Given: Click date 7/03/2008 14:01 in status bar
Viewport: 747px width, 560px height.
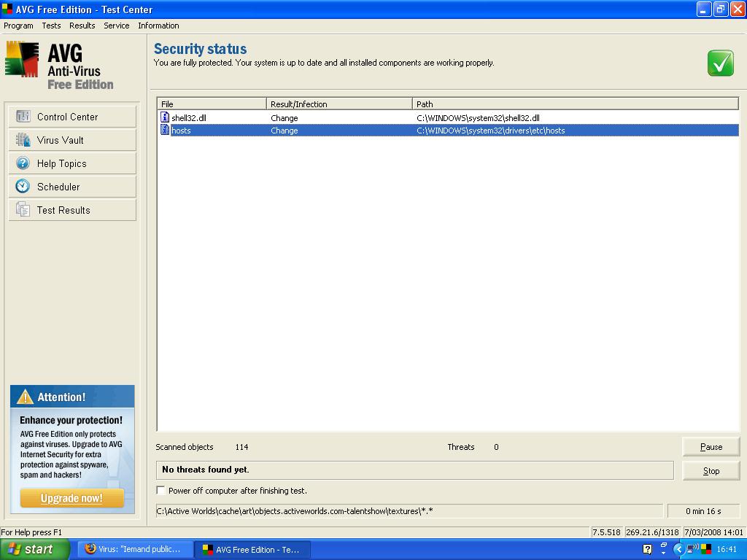Looking at the screenshot, I should click(713, 532).
